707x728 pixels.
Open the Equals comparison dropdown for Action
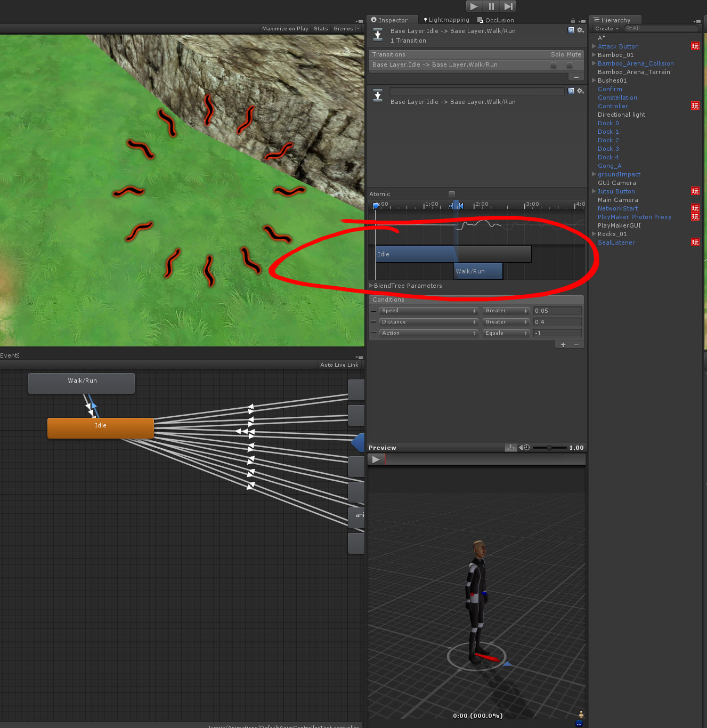click(505, 333)
